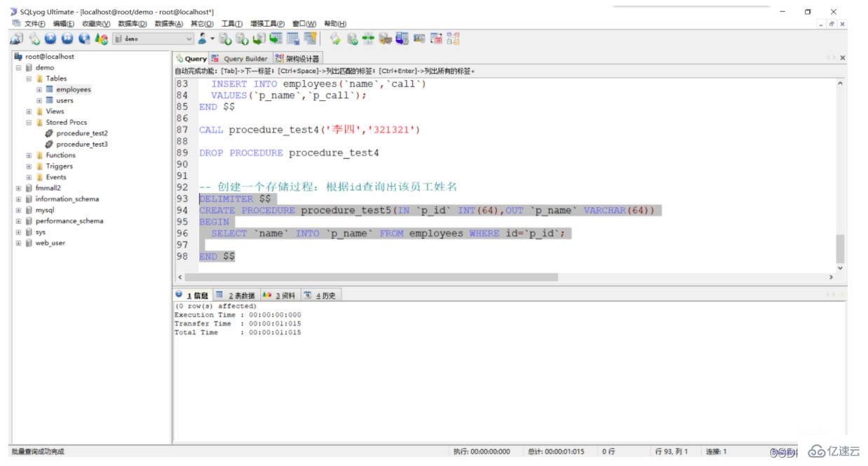
Task: Click the new connection toolbar icon
Action: (17, 40)
